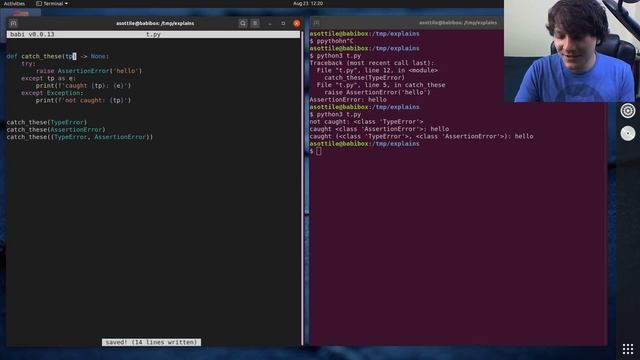Viewport: 640px width, 360px height.
Task: Click the left terminal title bar text
Action: click(155, 23)
